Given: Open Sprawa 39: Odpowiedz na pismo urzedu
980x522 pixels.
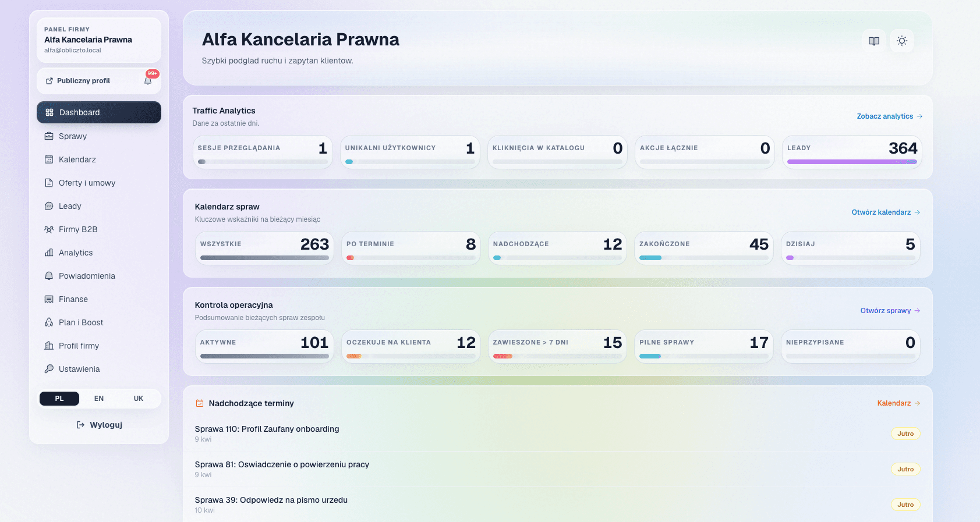Looking at the screenshot, I should (x=271, y=500).
